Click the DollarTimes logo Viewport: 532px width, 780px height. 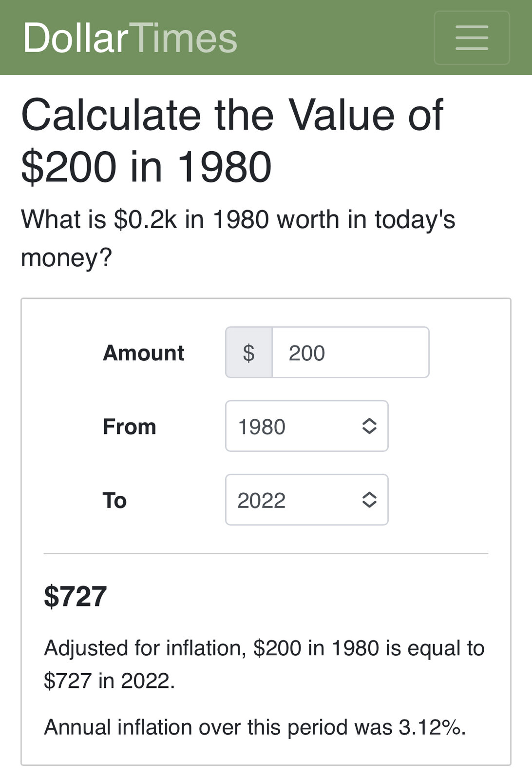pyautogui.click(x=130, y=38)
